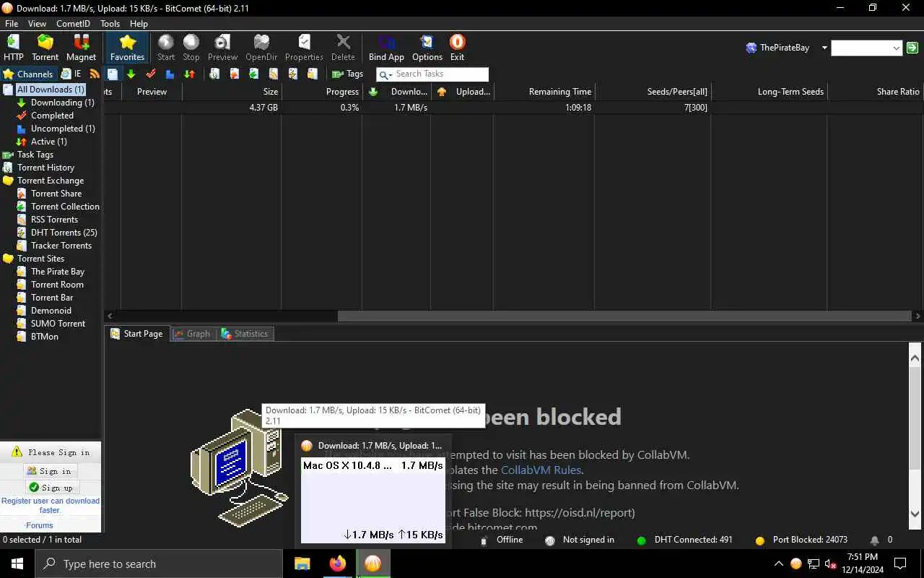Switch to the Statistics tab

[245, 334]
